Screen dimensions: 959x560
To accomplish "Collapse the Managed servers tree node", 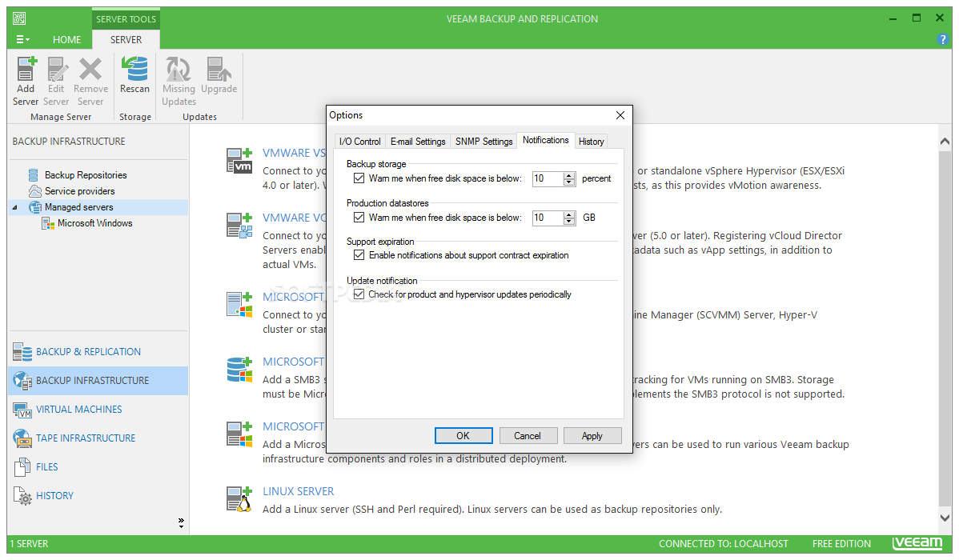I will 15,208.
